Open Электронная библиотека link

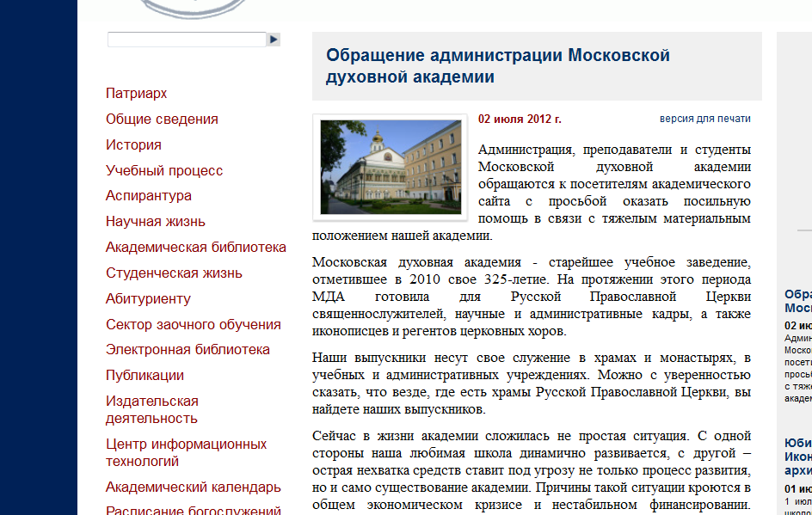tap(188, 349)
